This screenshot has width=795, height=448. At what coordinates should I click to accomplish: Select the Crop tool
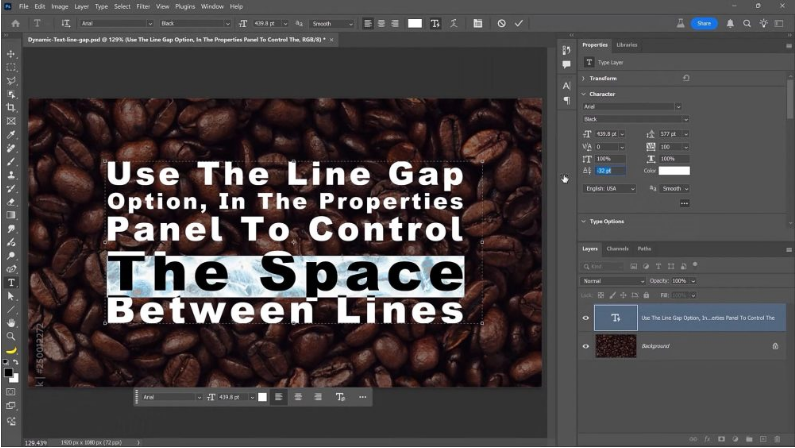(x=11, y=107)
